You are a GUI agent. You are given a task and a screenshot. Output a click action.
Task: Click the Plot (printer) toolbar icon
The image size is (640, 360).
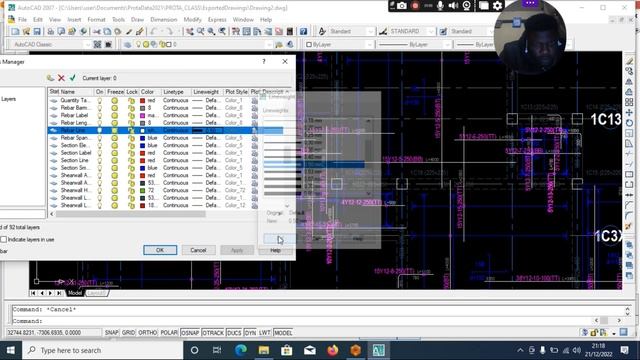coord(51,31)
